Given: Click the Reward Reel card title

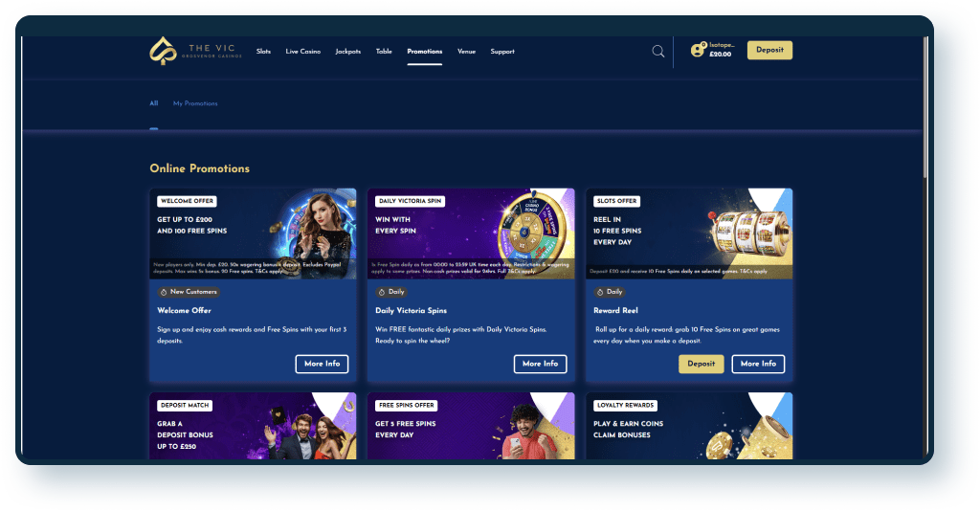Looking at the screenshot, I should coord(615,310).
